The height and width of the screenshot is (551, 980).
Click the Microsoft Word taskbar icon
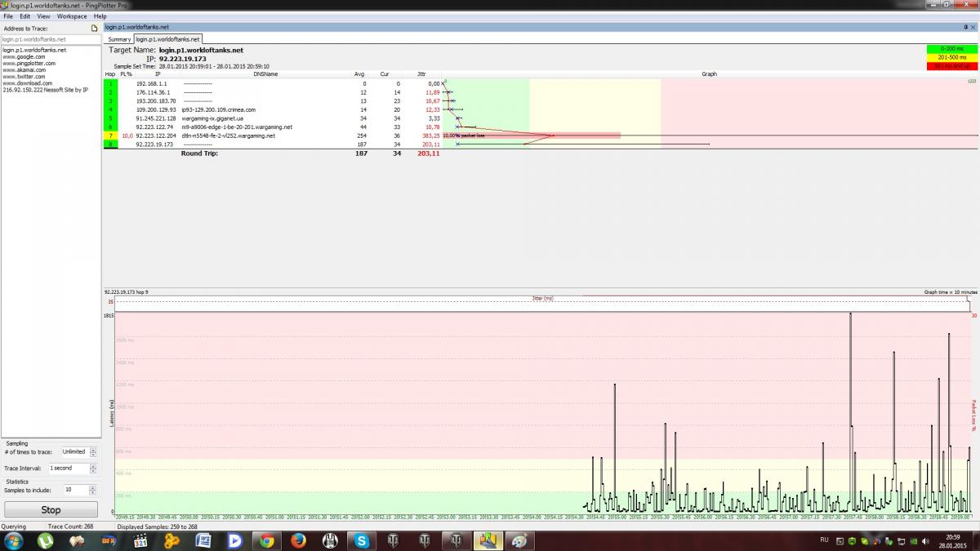[203, 540]
